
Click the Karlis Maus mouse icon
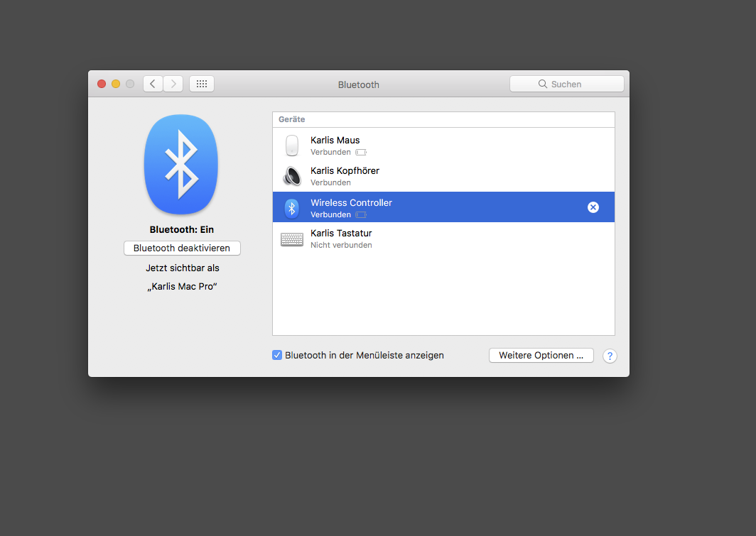coord(292,146)
